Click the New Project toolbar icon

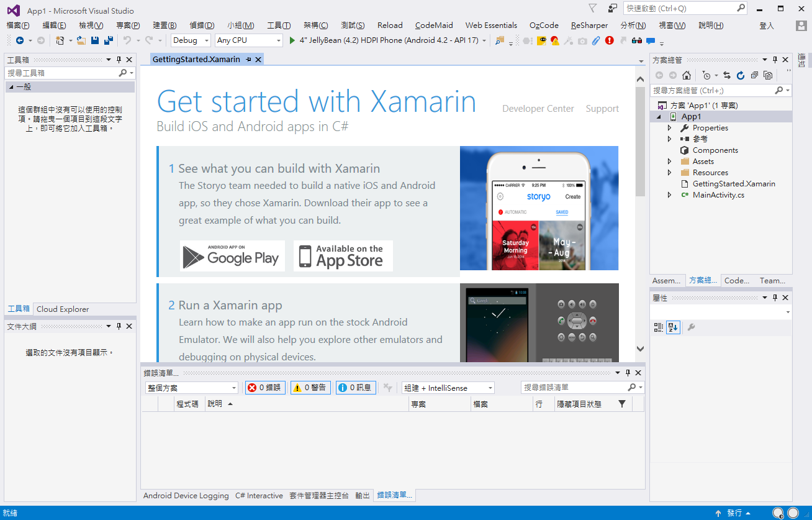coord(60,40)
